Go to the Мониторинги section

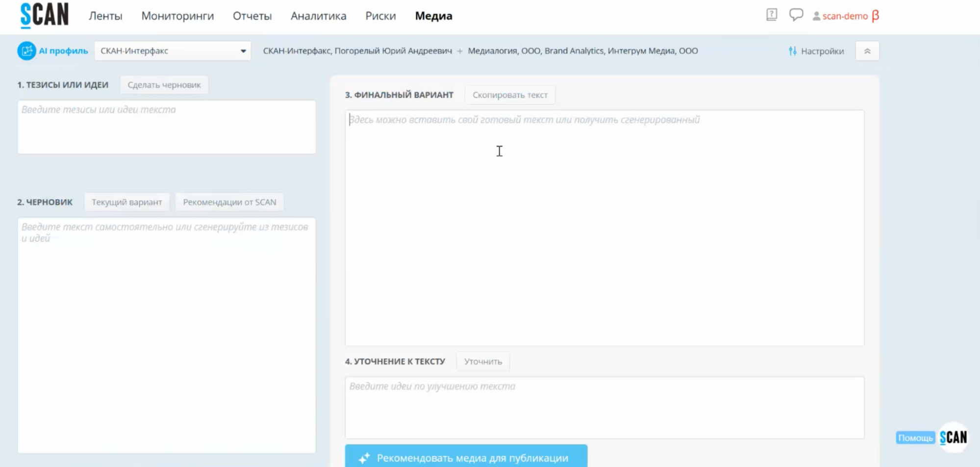(x=177, y=16)
